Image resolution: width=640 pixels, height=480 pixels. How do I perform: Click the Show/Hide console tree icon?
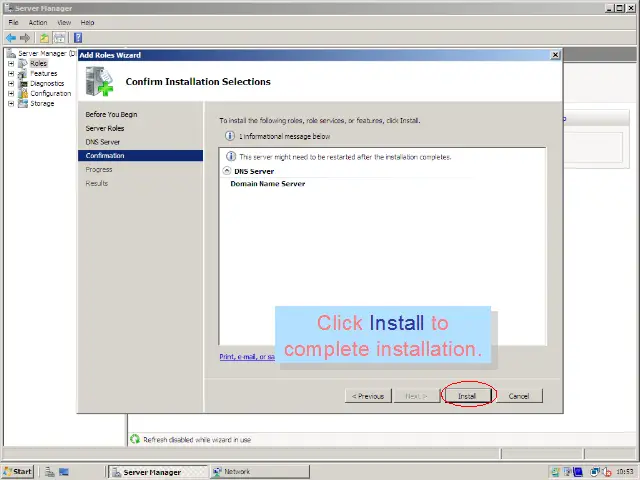[60, 38]
